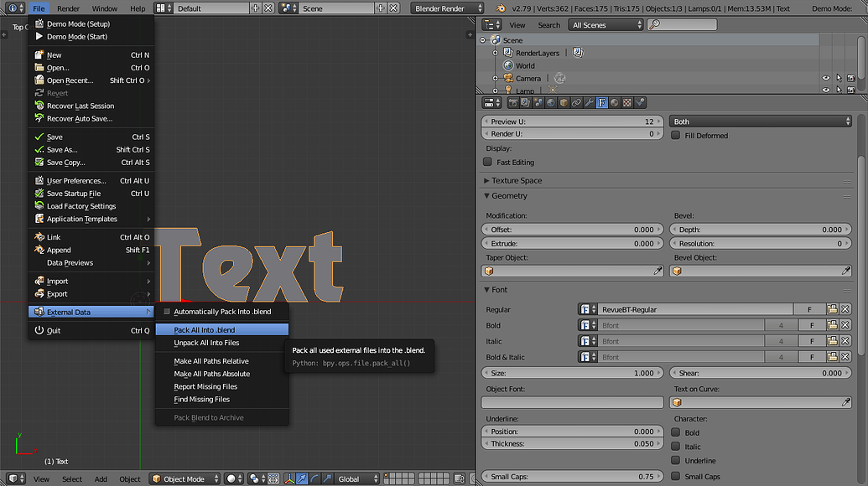
Task: Open the Object properties tab cube icon
Action: (564, 103)
